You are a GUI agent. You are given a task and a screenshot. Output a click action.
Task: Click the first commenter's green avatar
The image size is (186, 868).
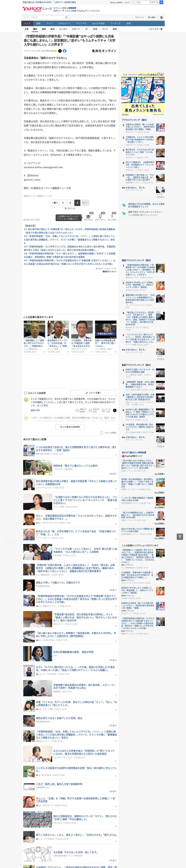click(26, 400)
